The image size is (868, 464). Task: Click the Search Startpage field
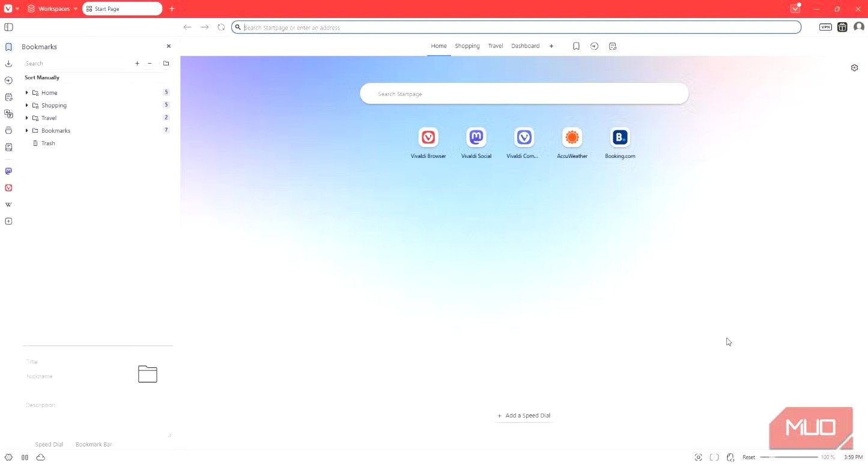click(x=524, y=94)
